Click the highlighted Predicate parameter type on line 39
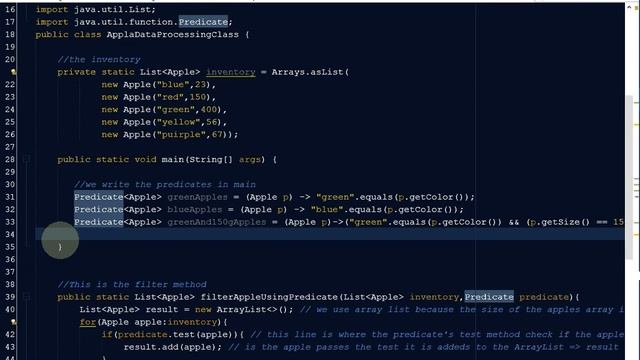 point(489,297)
